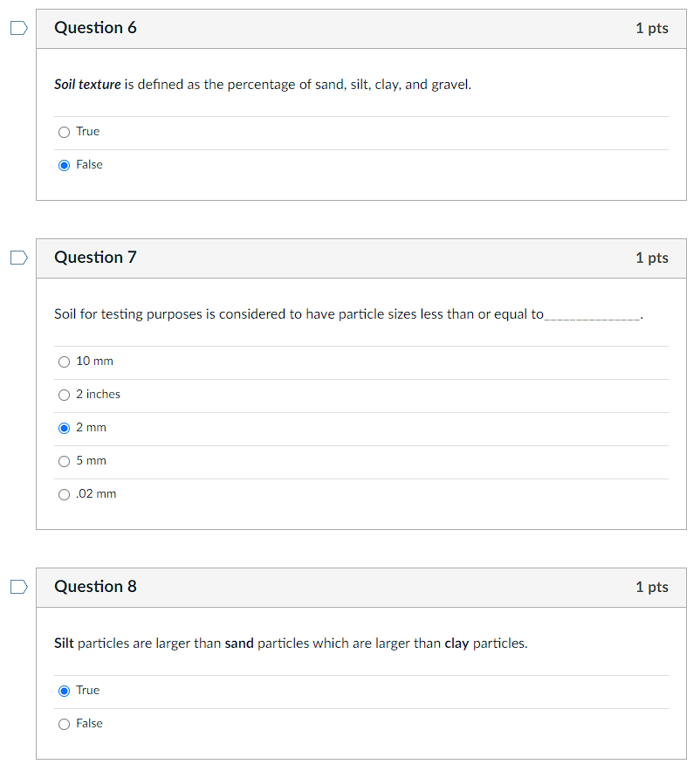700x778 pixels.
Task: Click the Question 6 heading
Action: [x=95, y=28]
